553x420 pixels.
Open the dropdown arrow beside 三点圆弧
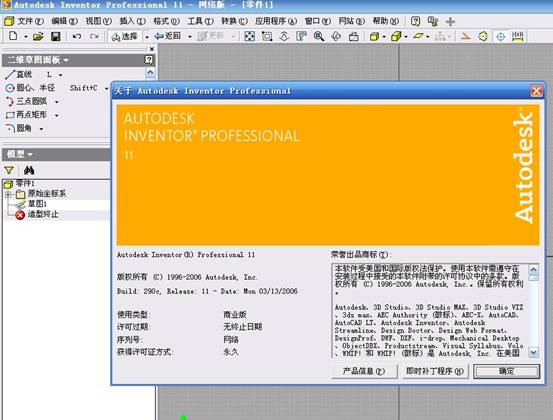[56, 102]
